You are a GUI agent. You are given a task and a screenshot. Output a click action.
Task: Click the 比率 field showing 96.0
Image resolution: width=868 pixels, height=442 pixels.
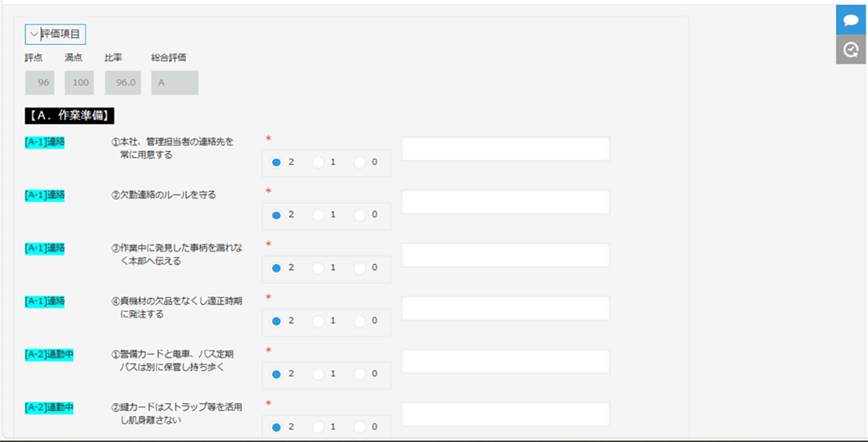[x=123, y=82]
